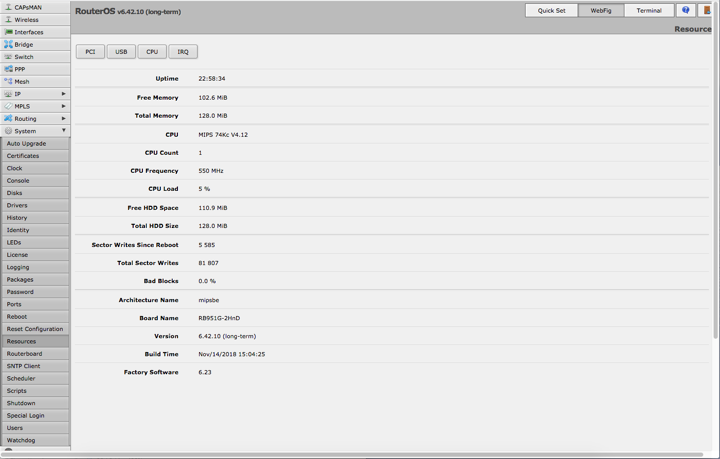The width and height of the screenshot is (720, 459).
Task: Open Packages list
Action: pos(35,280)
